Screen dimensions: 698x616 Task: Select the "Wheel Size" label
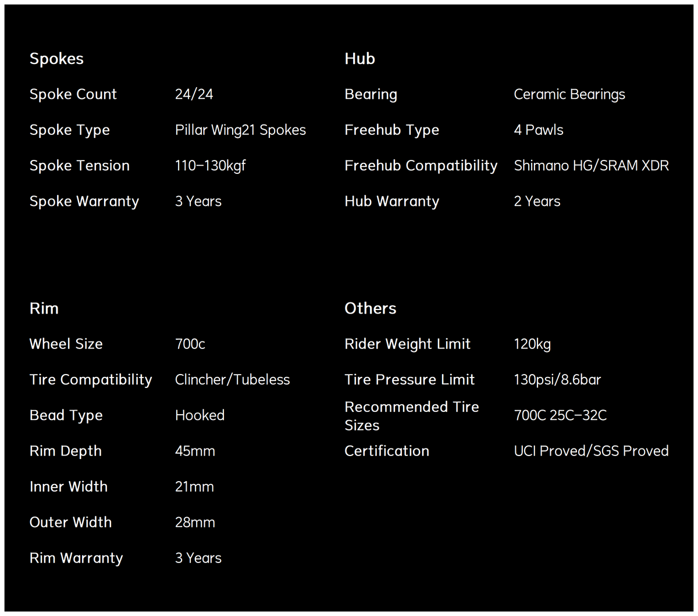tap(66, 344)
